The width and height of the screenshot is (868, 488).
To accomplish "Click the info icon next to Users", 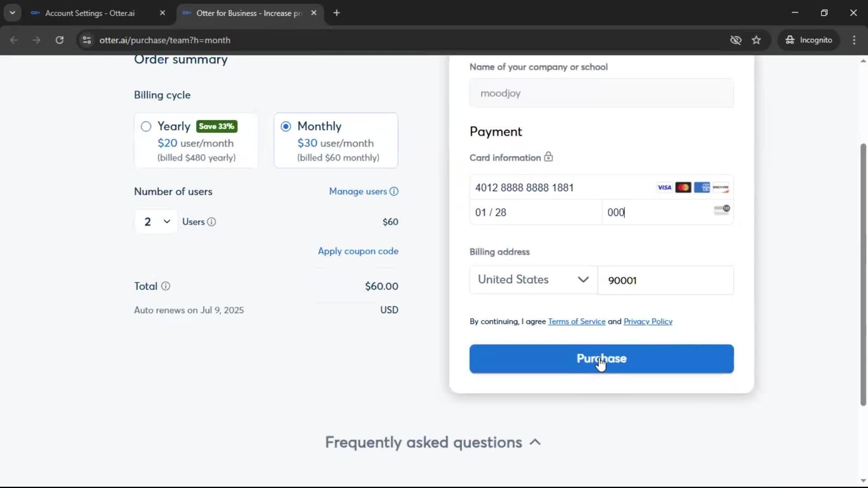I will tap(212, 222).
